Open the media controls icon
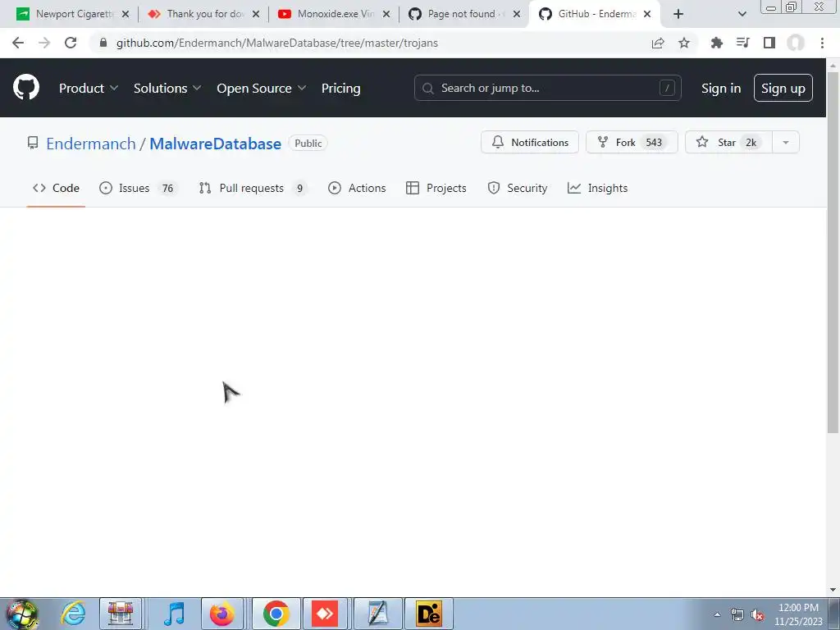Screen dimensions: 840x630 pyautogui.click(x=742, y=43)
